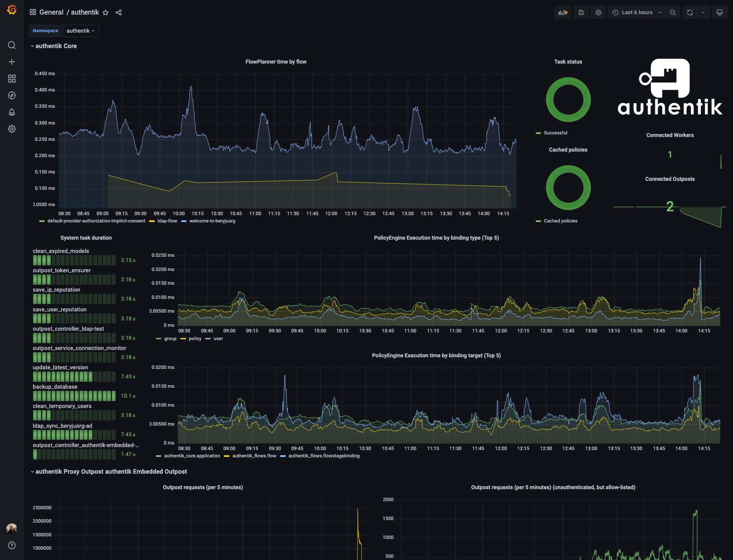Open Alerting via the bell icon
Viewport: 733px width, 560px height.
[x=12, y=112]
